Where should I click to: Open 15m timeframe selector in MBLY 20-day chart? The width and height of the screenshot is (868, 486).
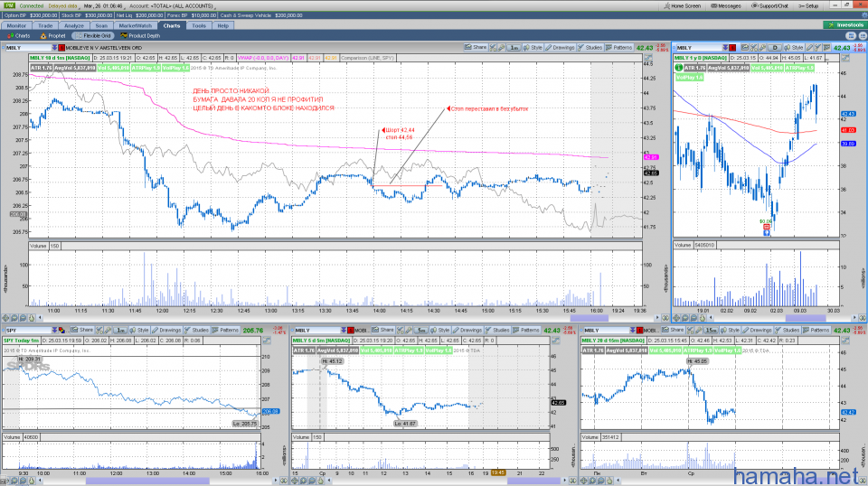point(711,330)
